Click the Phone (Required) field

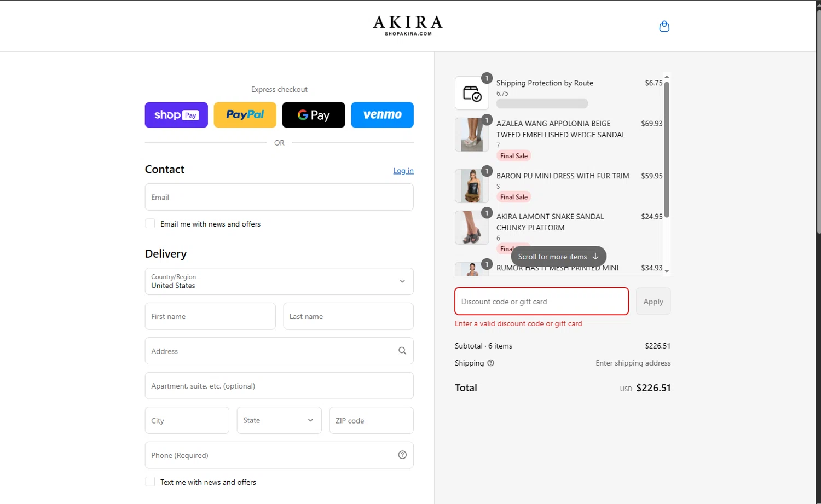(279, 455)
